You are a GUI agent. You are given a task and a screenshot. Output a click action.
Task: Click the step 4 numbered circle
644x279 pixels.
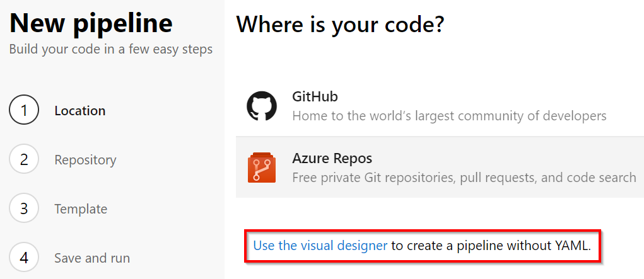[24, 258]
